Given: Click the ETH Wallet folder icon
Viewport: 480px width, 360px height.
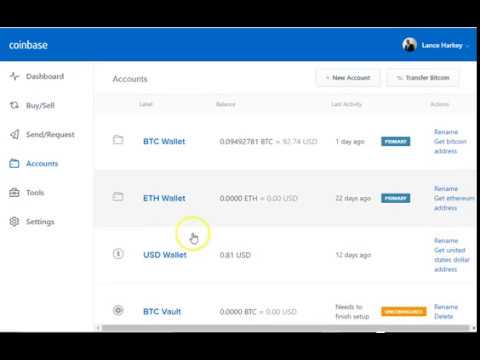Looking at the screenshot, I should (x=118, y=197).
